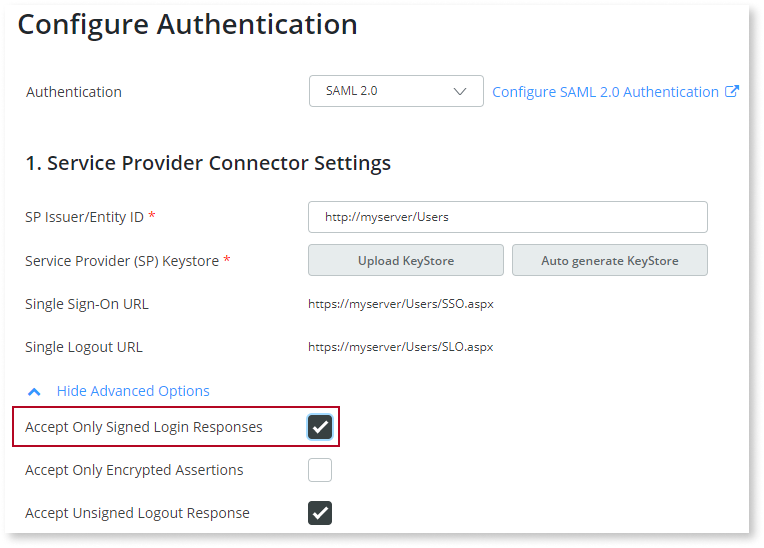Click the Accept Unsigned Logout Response label
The image size is (764, 548).
[x=137, y=513]
